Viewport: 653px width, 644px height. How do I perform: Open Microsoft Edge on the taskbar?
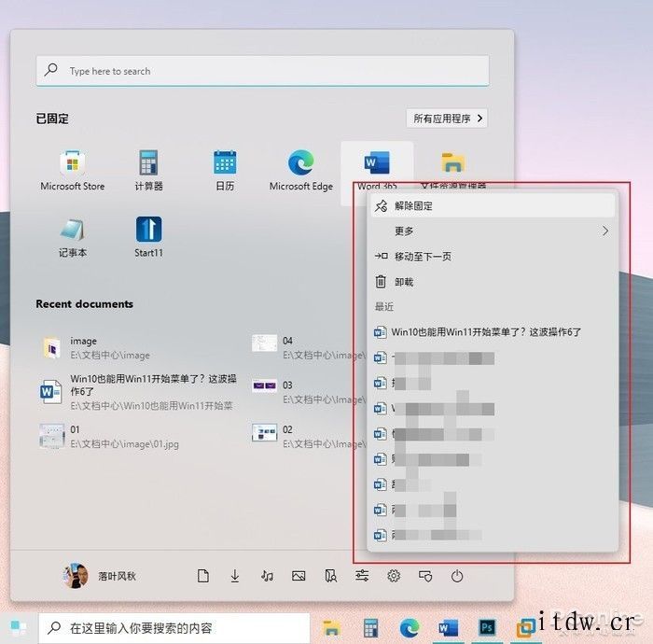pyautogui.click(x=410, y=628)
